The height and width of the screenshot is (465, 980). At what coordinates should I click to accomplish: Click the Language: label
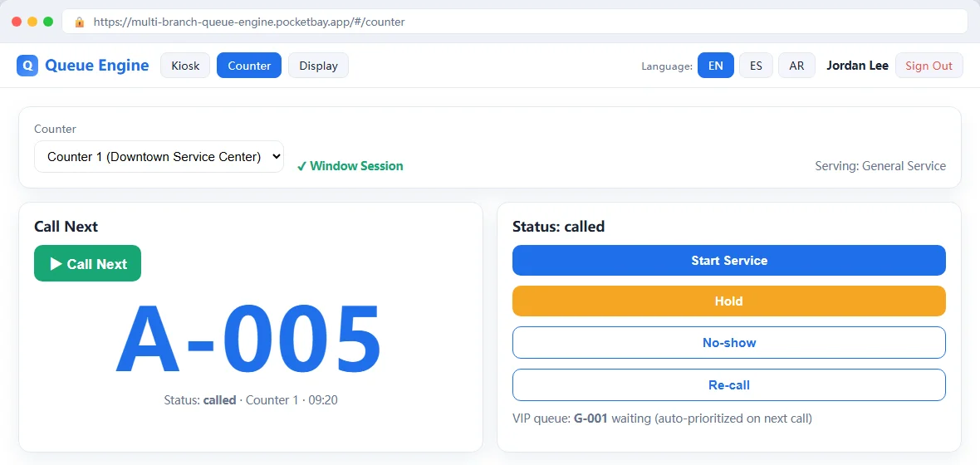pyautogui.click(x=667, y=66)
